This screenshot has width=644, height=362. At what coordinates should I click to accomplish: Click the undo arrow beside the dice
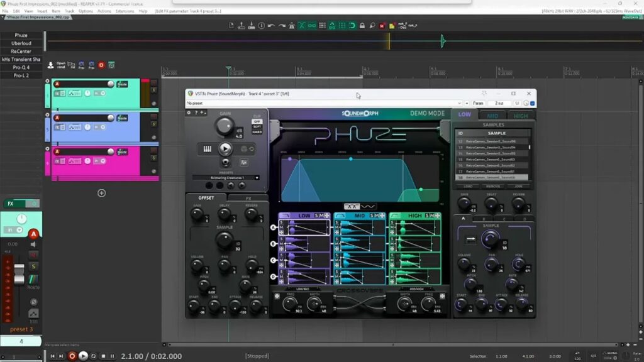click(x=252, y=149)
